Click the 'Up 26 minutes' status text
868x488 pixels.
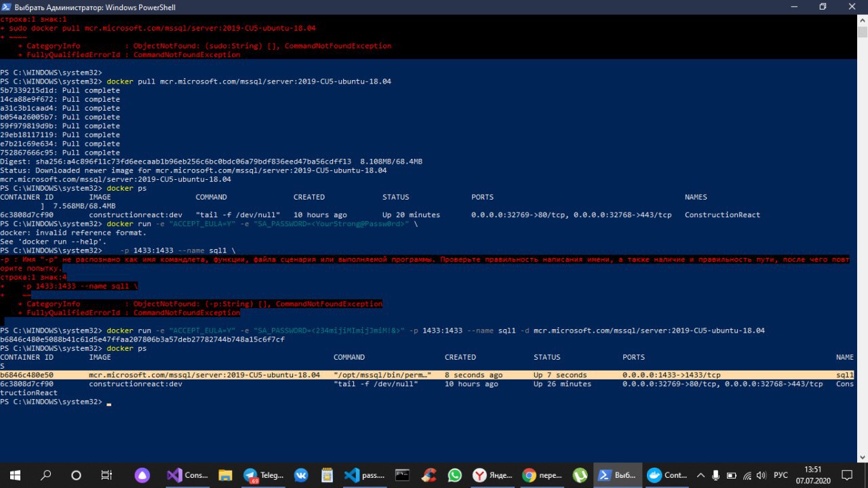[x=562, y=383]
